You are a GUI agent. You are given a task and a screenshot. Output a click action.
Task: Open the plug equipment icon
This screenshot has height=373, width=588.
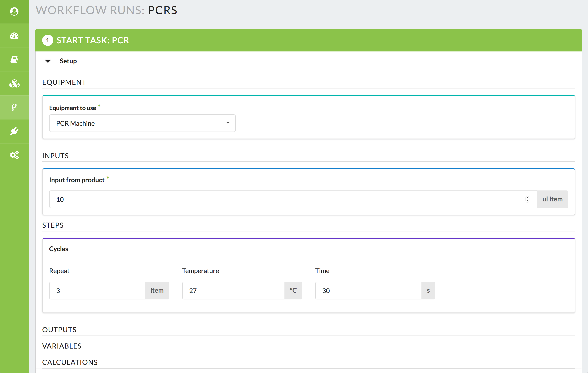[14, 131]
